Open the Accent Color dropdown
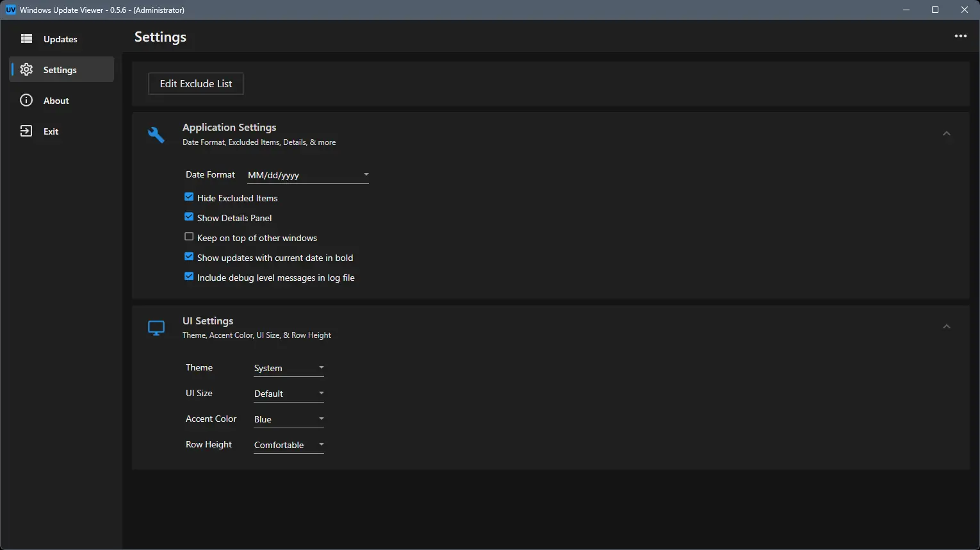 [288, 419]
